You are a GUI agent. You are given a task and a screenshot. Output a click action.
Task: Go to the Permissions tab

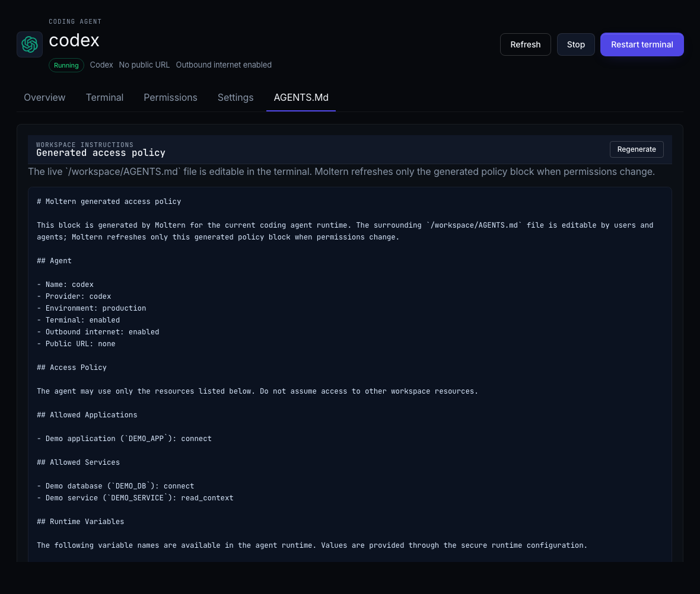click(x=170, y=97)
